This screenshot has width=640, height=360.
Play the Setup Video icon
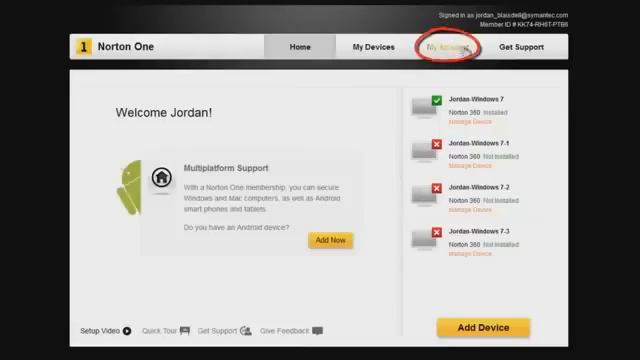(x=127, y=331)
